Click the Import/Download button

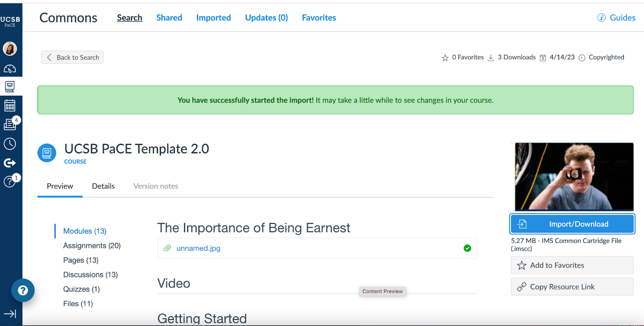click(x=572, y=224)
